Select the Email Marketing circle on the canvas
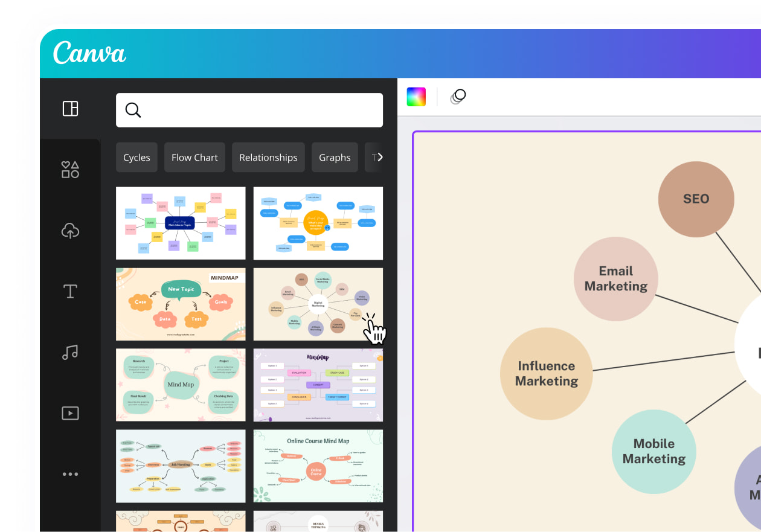This screenshot has height=532, width=761. click(615, 278)
